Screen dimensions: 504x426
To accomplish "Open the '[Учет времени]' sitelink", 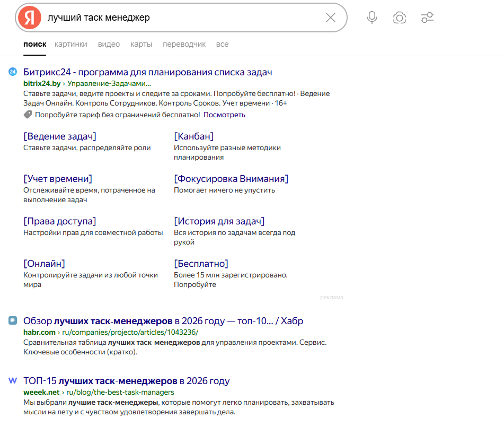I will [x=58, y=179].
